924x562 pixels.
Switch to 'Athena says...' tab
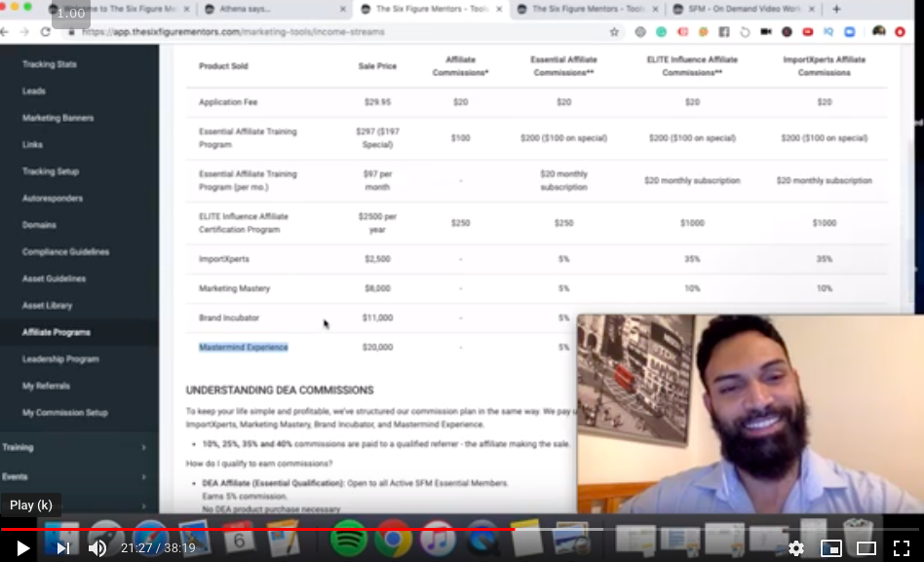(273, 9)
